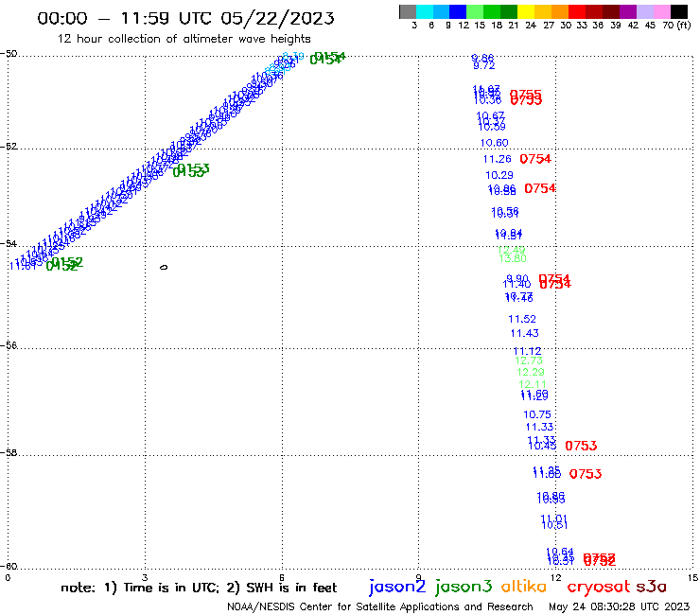Click the cyan legend swatch above 6

pos(424,11)
